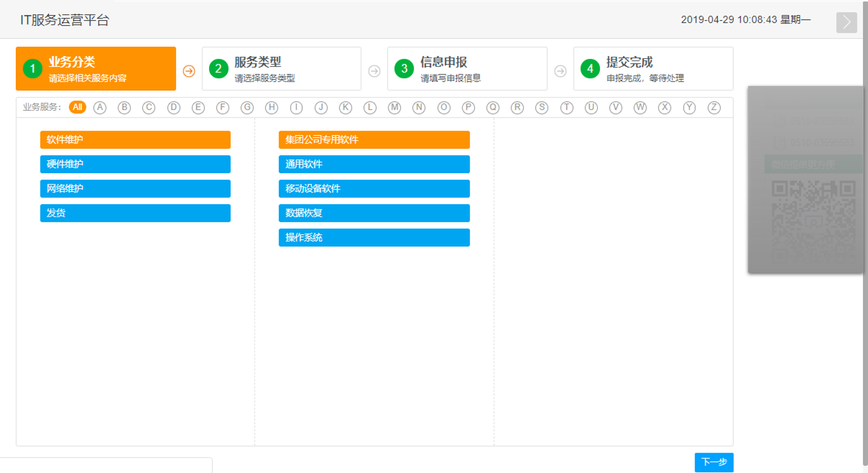Click the step 3 信息申报 circle icon
This screenshot has width=868, height=473.
404,69
